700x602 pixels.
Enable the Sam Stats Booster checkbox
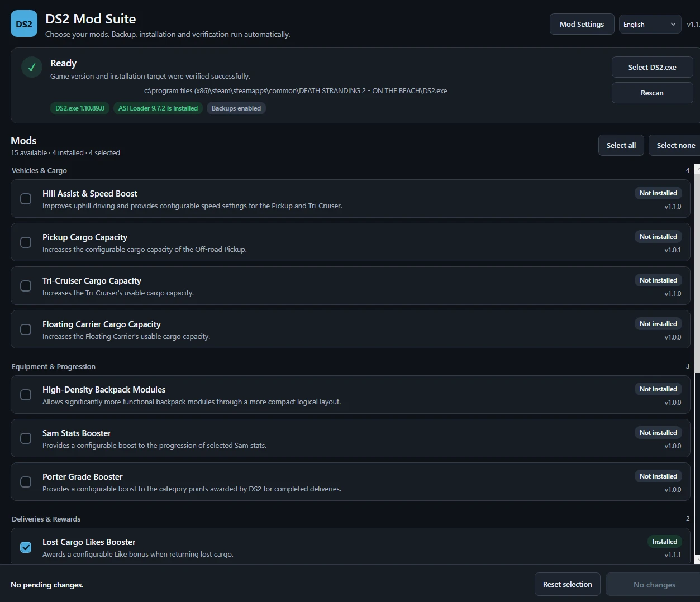26,438
